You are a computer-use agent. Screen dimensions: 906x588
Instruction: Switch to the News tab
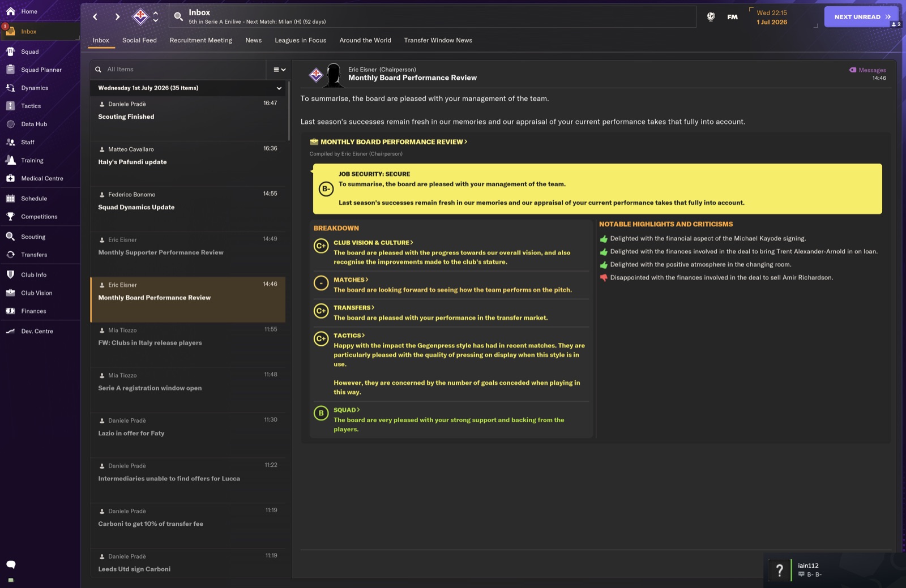[x=254, y=41]
